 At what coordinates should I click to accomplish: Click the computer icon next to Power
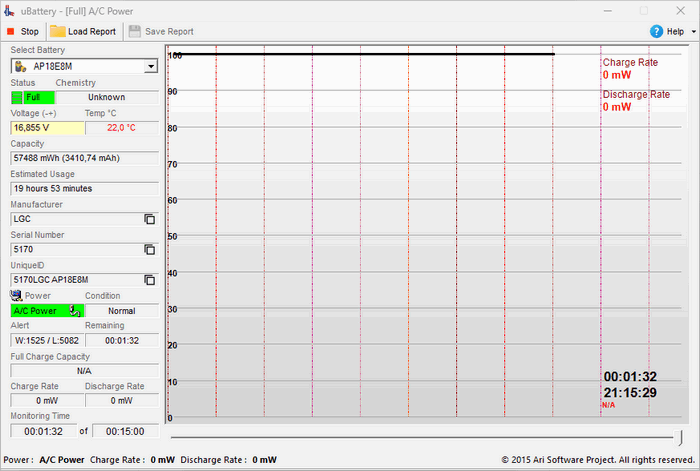pyautogui.click(x=16, y=296)
